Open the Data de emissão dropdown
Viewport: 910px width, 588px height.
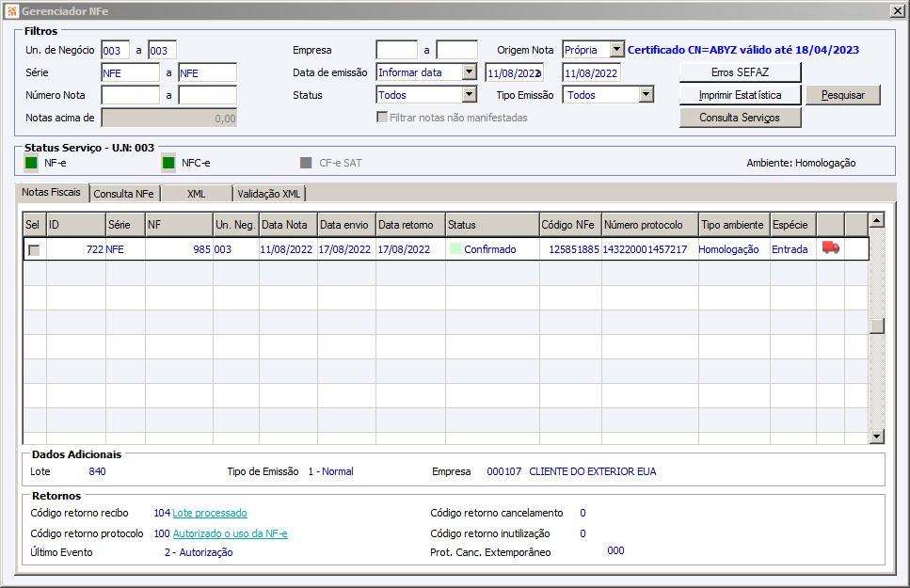[x=469, y=72]
